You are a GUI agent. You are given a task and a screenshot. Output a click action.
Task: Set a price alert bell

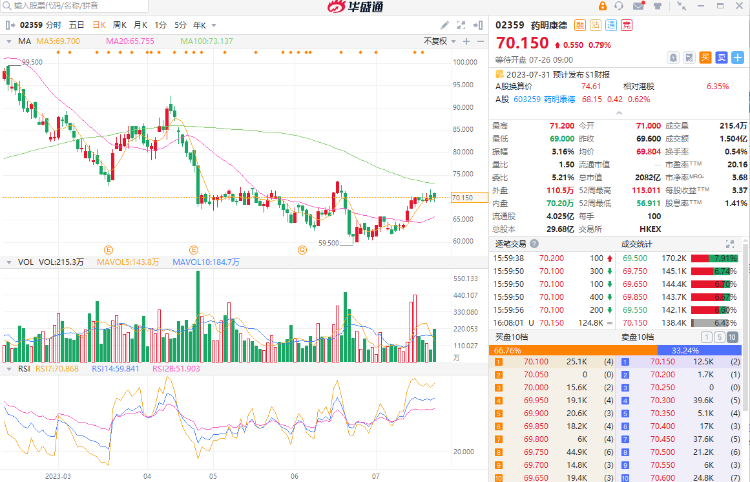[673, 58]
